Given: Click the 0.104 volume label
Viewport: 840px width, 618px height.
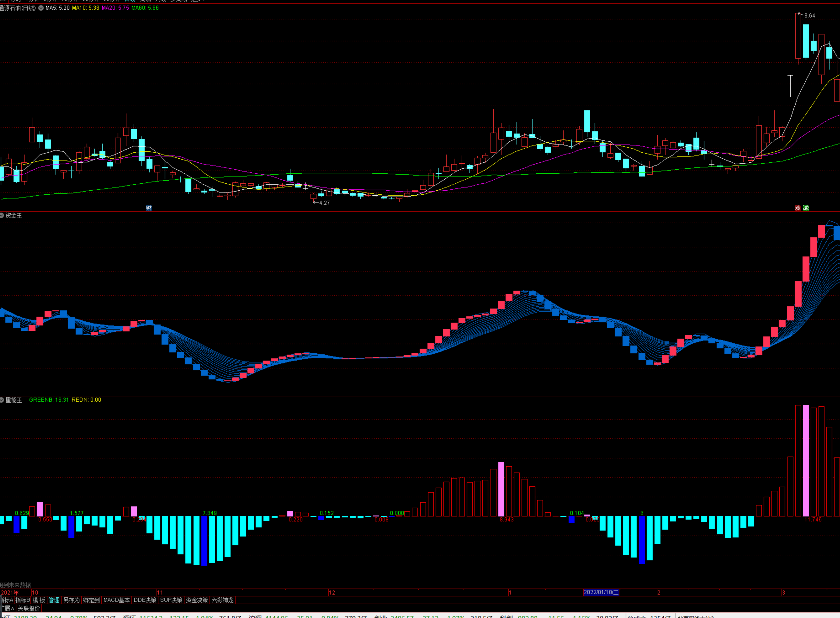Looking at the screenshot, I should (577, 513).
